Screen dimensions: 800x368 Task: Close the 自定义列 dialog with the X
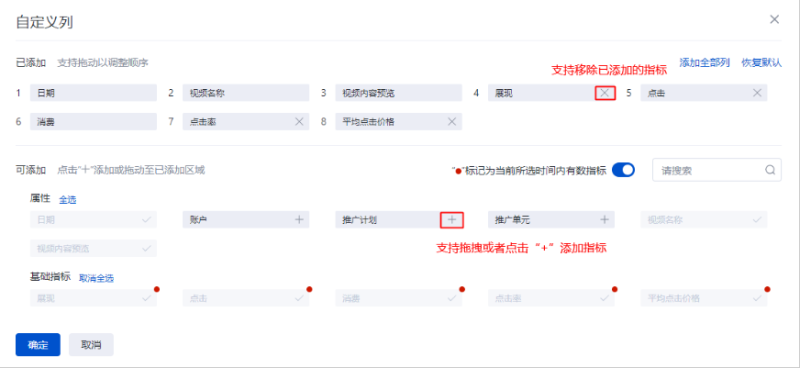tap(774, 19)
